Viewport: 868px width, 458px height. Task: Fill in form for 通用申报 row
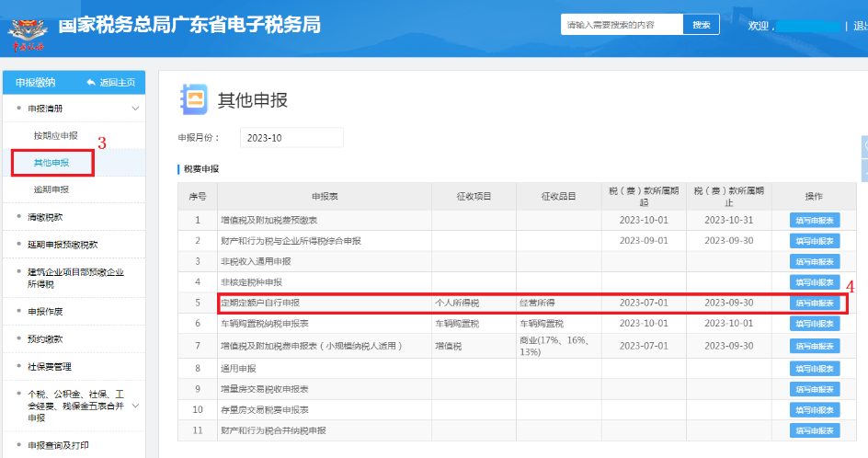(815, 369)
